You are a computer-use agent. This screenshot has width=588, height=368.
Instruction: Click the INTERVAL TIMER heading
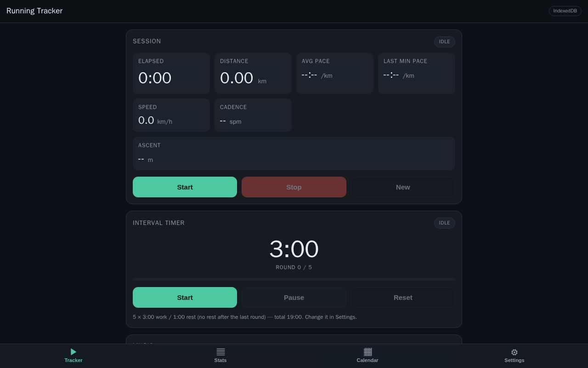pos(158,223)
